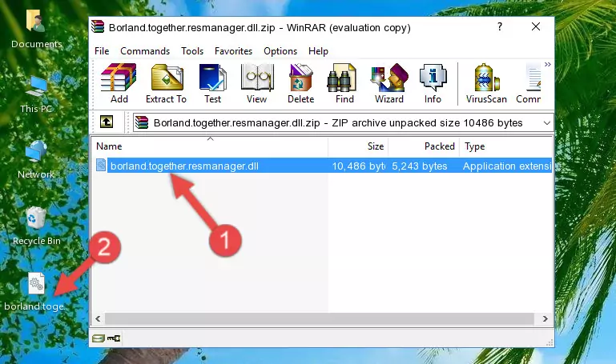This screenshot has width=616, height=364.
Task: Close the WinRAR window
Action: [535, 26]
